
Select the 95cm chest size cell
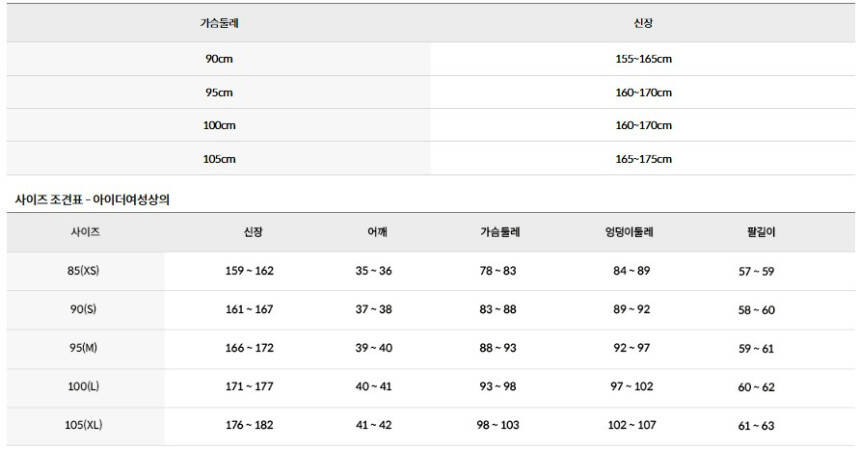tap(219, 92)
